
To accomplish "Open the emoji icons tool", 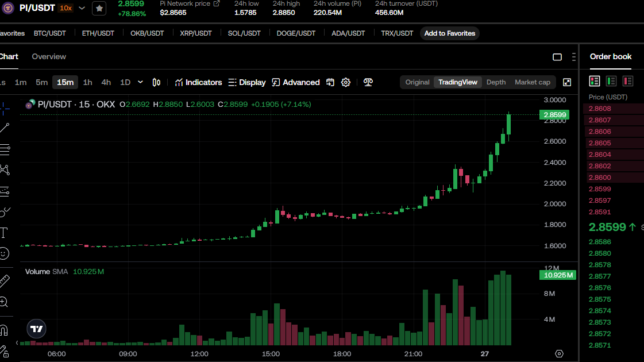I will [x=4, y=253].
